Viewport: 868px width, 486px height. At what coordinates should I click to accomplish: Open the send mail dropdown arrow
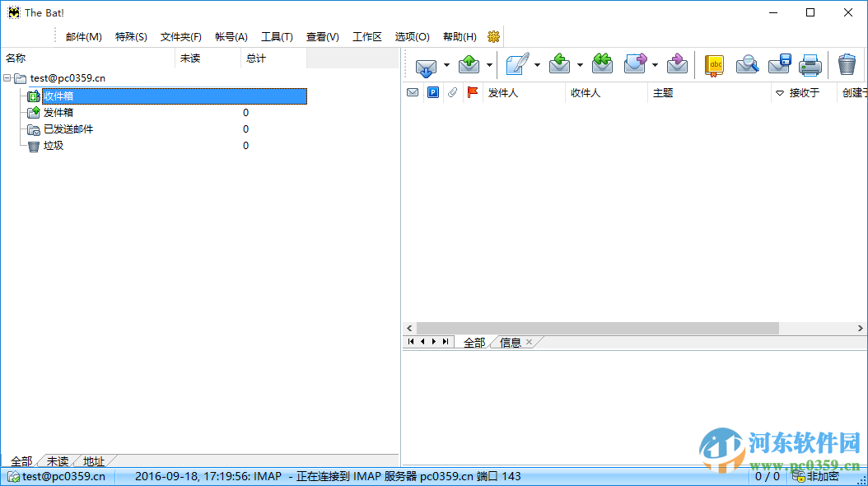click(488, 64)
